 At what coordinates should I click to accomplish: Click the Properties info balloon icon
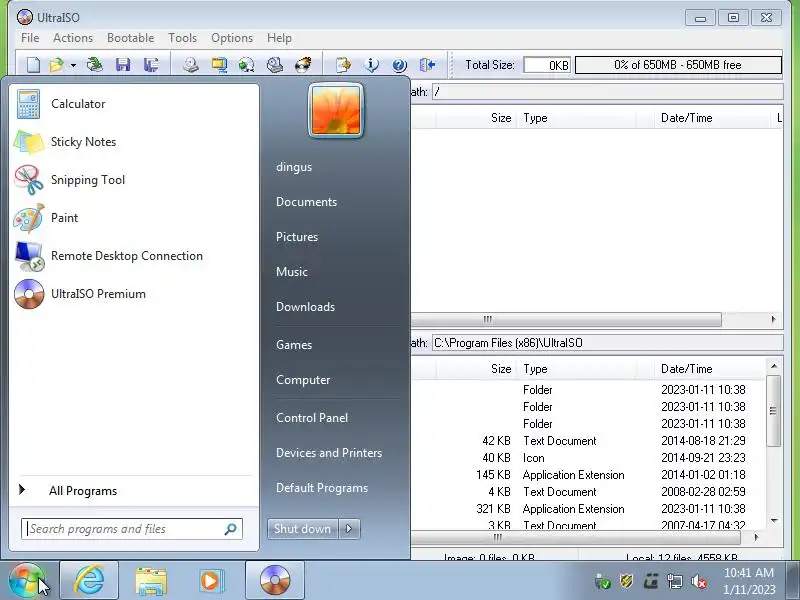click(372, 65)
